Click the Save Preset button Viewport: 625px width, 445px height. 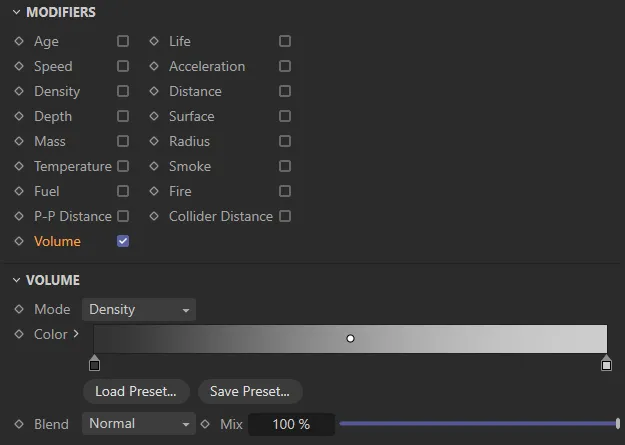250,391
